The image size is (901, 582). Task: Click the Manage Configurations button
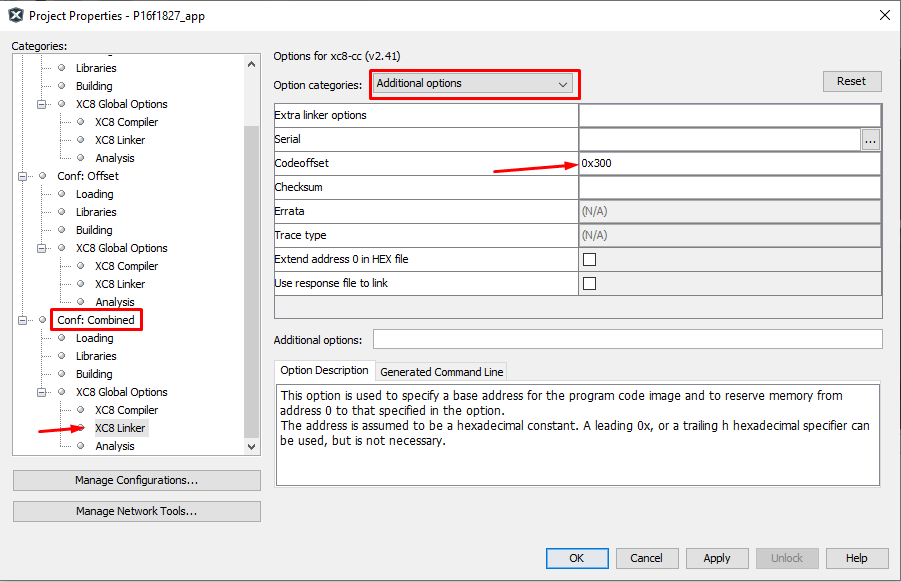[136, 480]
